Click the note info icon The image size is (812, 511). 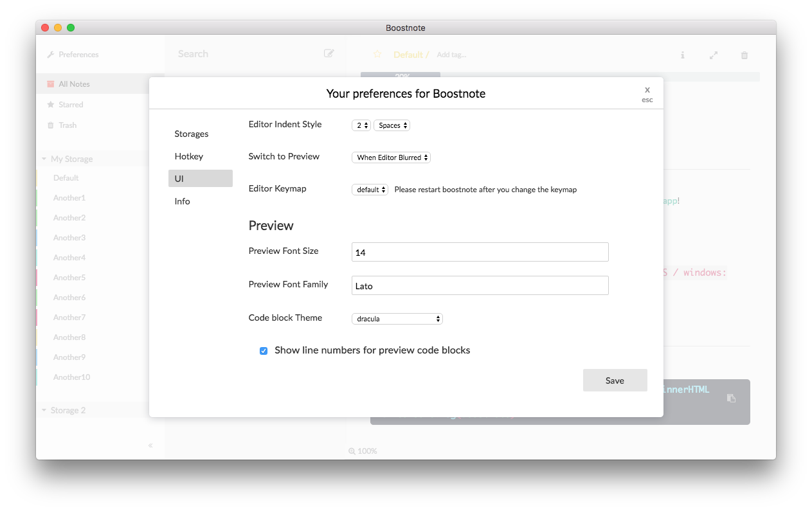682,55
